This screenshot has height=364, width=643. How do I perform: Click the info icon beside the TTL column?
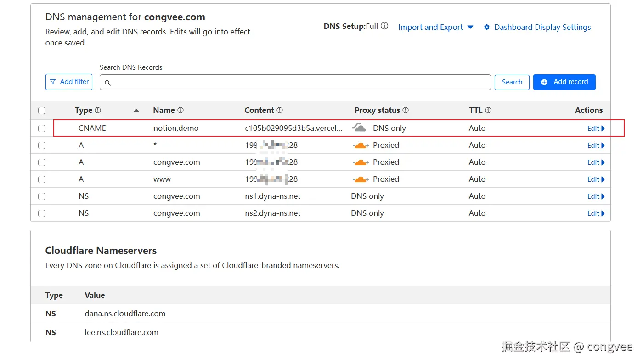pos(488,110)
